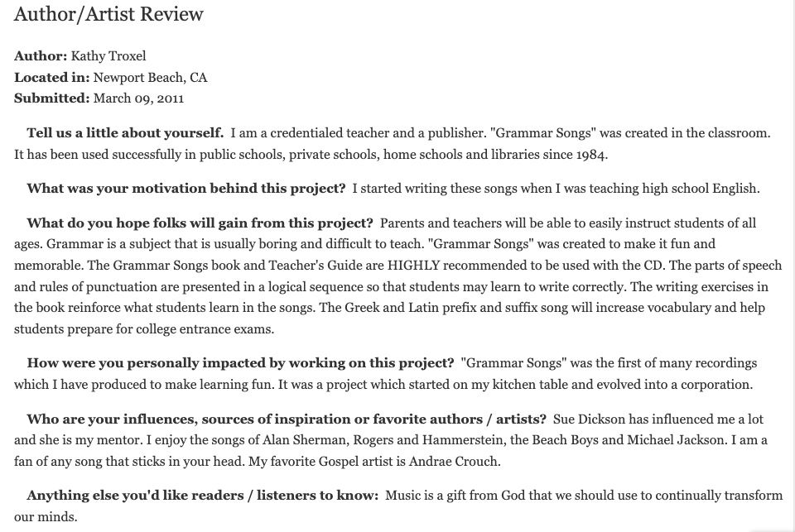Screen dimensions: 795x532
Task: Click the location Newport Beach, CA
Action: click(x=150, y=78)
